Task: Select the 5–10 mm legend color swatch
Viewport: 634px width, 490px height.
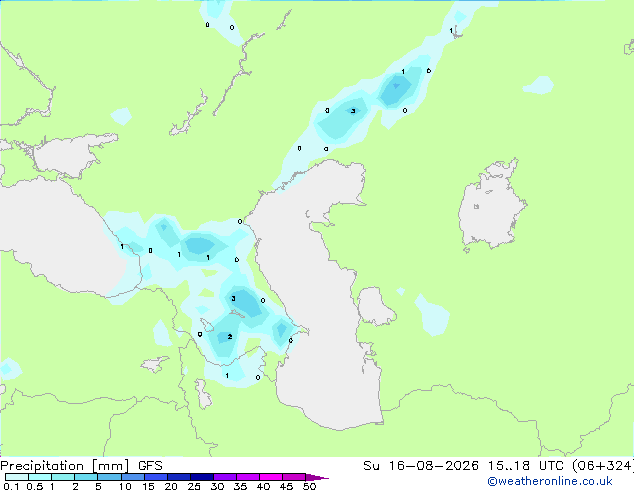Action: [x=109, y=477]
